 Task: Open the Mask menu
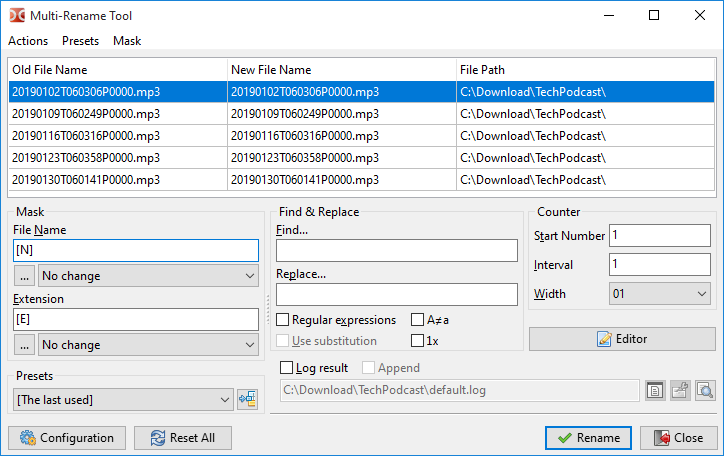point(127,41)
